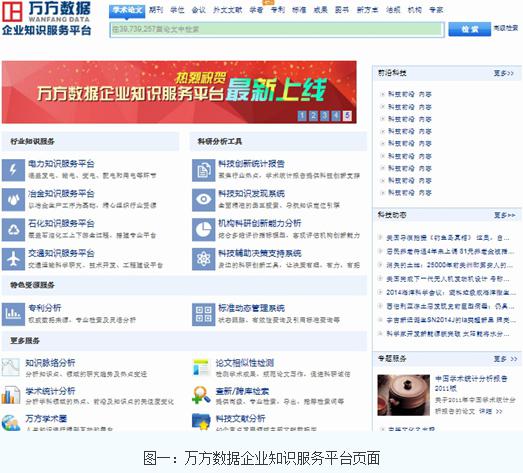Click the 科技知识发现系统 eye icon
This screenshot has height=473, width=523.
coord(203,200)
